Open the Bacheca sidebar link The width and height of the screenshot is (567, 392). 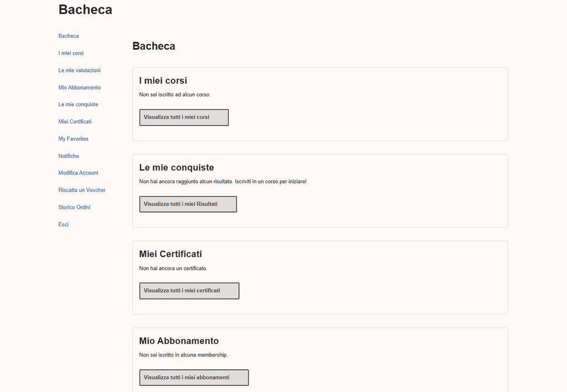pyautogui.click(x=68, y=36)
